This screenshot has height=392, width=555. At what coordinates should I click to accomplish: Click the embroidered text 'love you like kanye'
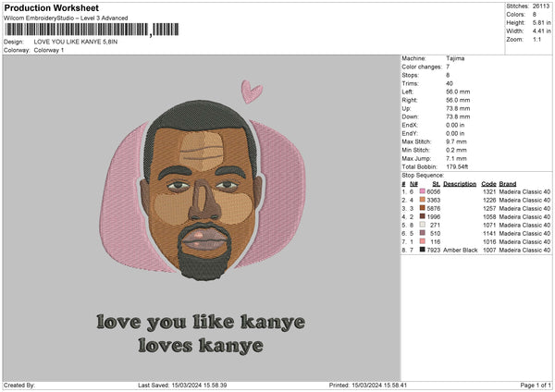click(201, 323)
